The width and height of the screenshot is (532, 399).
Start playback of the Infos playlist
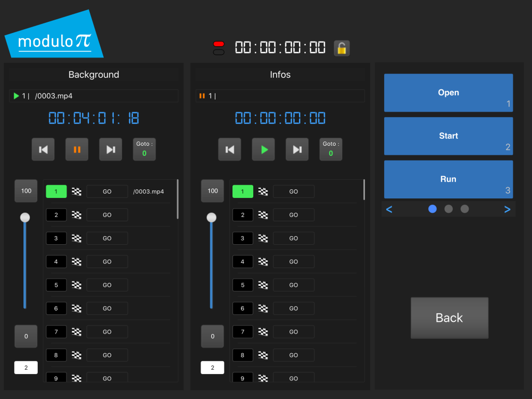coord(263,149)
